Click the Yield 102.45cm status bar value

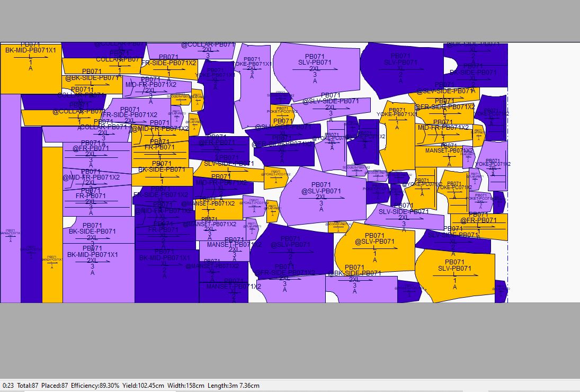[x=143, y=386]
